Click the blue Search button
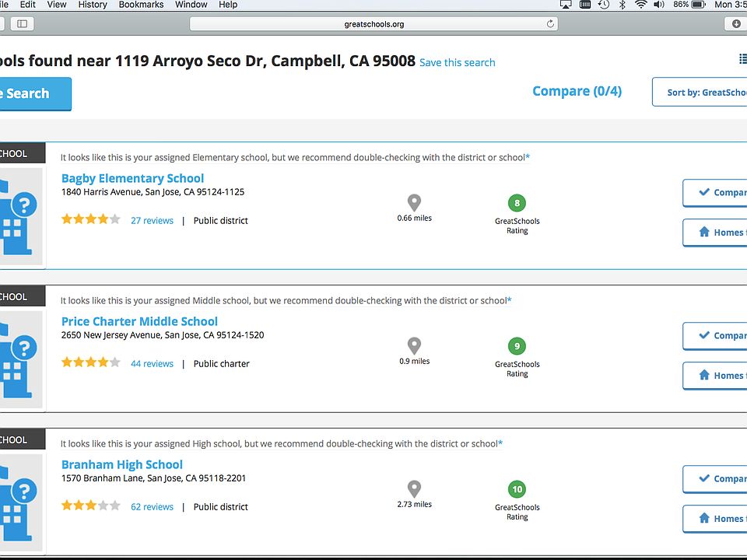This screenshot has height=560, width=747. pyautogui.click(x=34, y=94)
